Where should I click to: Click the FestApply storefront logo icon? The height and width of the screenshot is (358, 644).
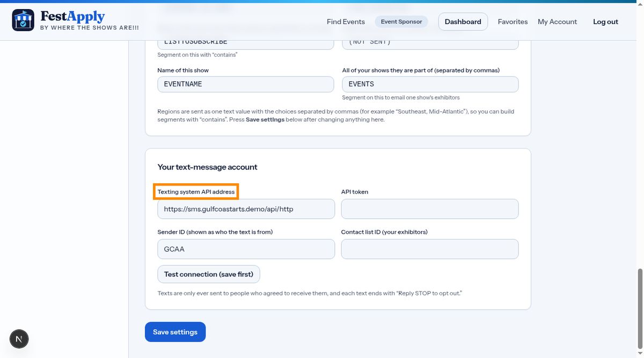coord(23,20)
